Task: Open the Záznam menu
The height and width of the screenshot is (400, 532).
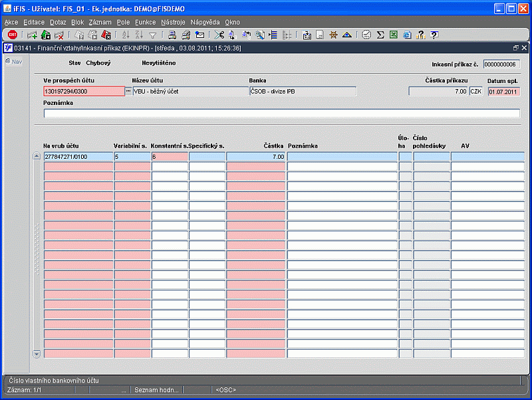Action: [x=100, y=22]
